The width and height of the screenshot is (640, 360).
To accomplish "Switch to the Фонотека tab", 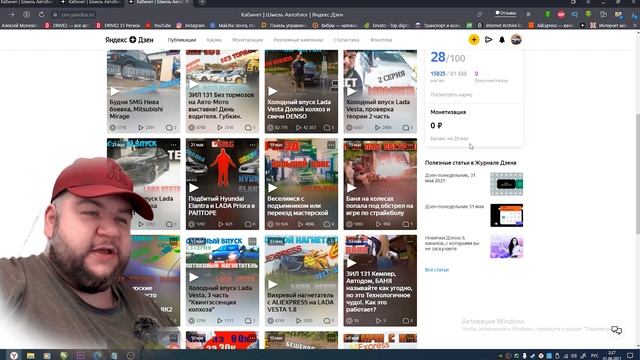I will (381, 40).
